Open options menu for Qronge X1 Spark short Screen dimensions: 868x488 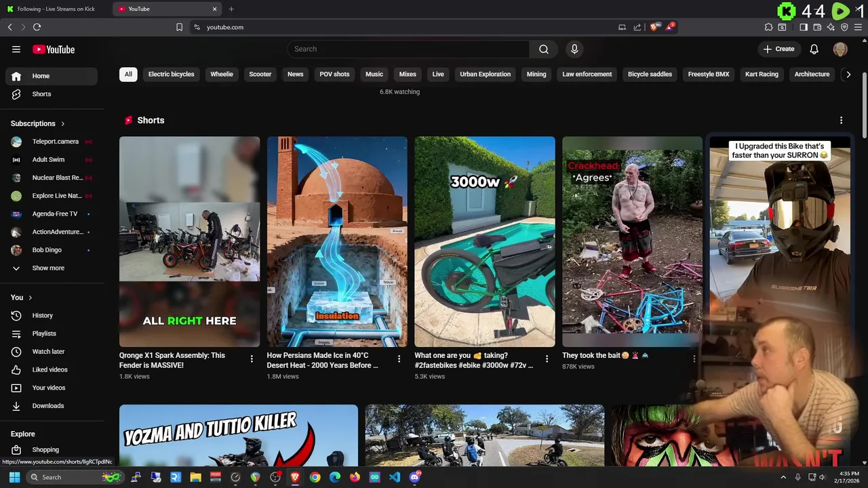(x=252, y=359)
